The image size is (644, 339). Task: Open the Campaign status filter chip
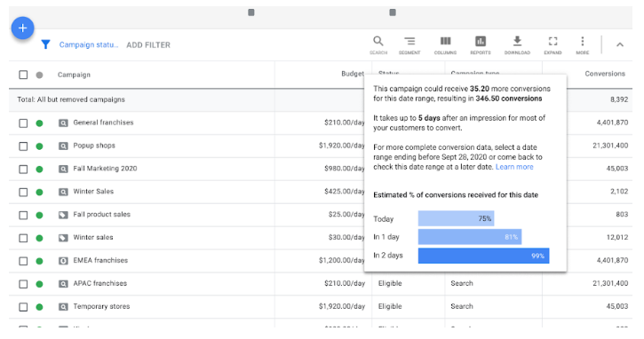pyautogui.click(x=88, y=44)
